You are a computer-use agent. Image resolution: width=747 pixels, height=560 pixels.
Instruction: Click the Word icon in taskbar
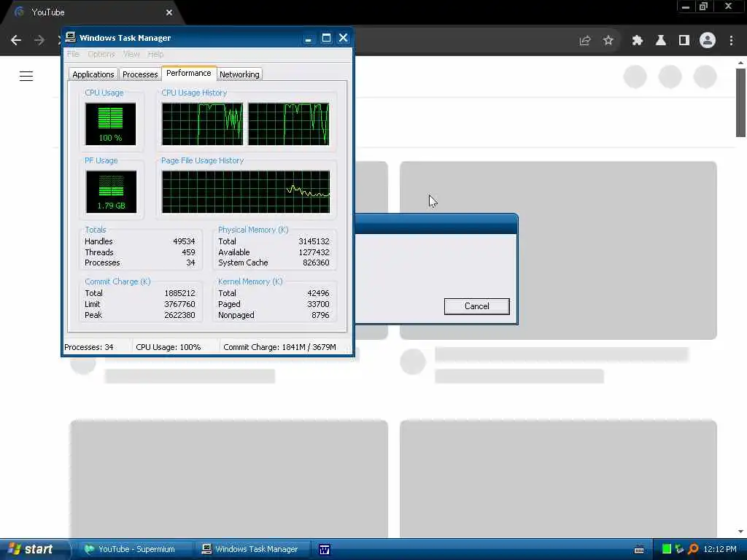[325, 550]
